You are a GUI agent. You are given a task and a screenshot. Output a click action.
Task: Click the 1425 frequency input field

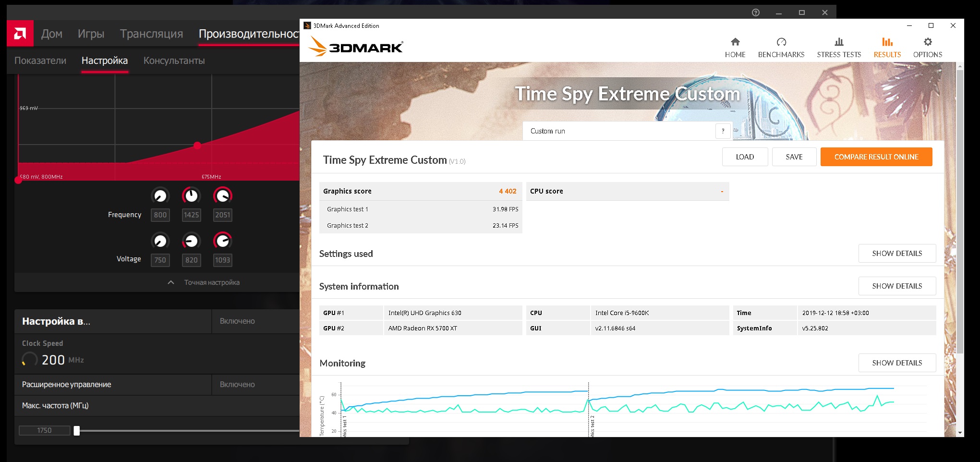tap(191, 215)
